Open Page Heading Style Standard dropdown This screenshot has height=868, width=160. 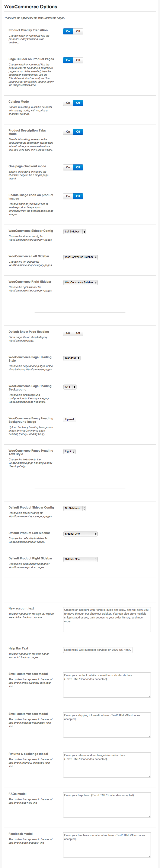tap(72, 358)
